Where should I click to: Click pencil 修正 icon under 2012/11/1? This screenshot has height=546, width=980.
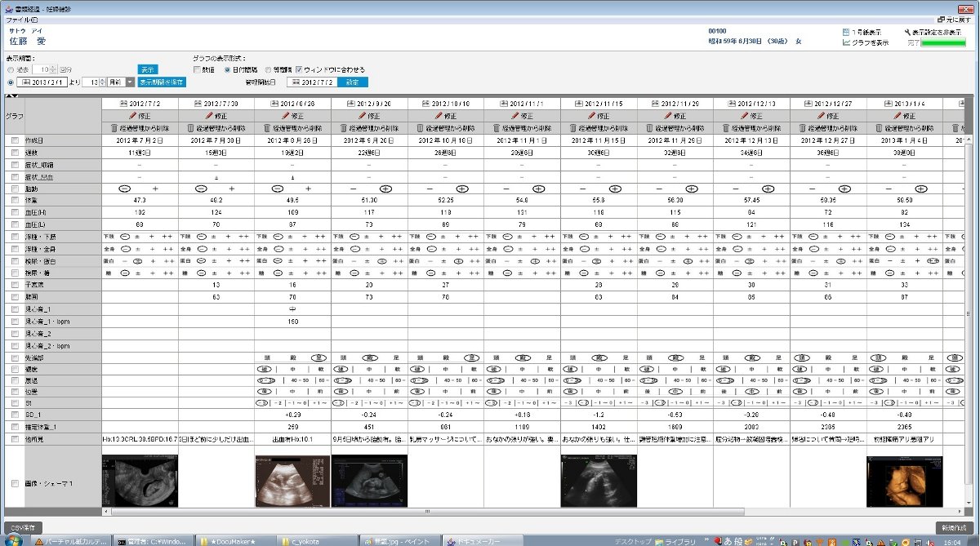point(514,117)
